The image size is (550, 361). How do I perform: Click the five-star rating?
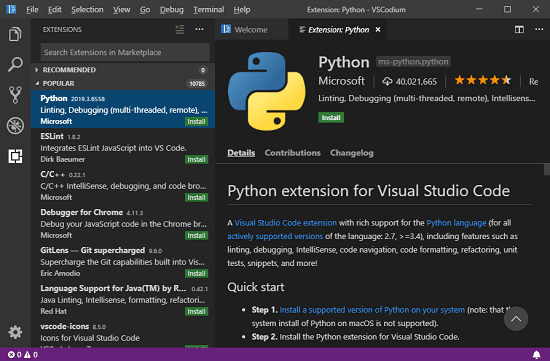click(x=483, y=80)
